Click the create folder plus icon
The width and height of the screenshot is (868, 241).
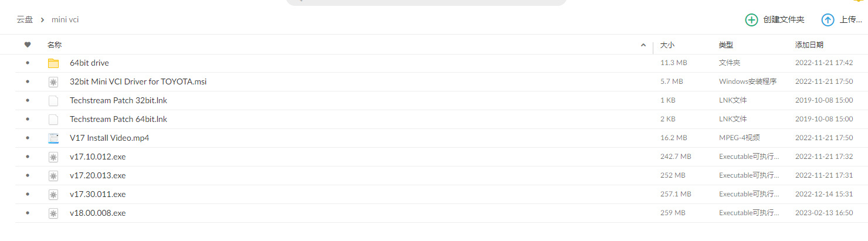751,20
